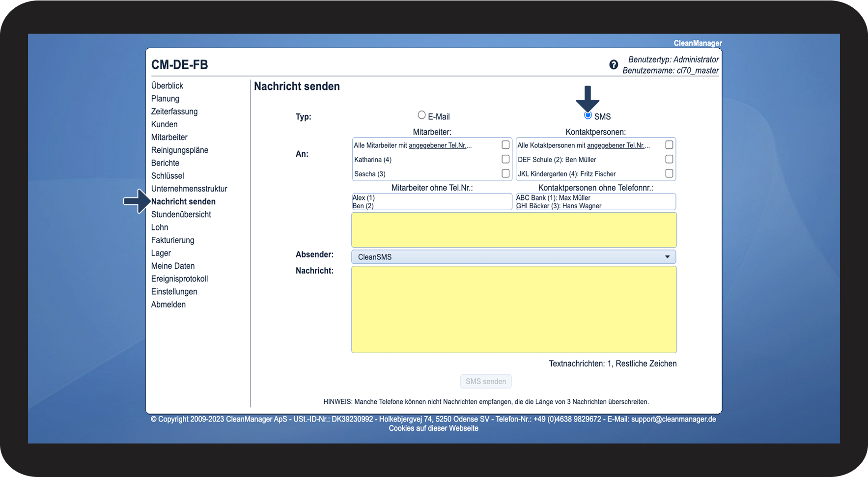
Task: Open the Überblick menu item
Action: pos(167,85)
